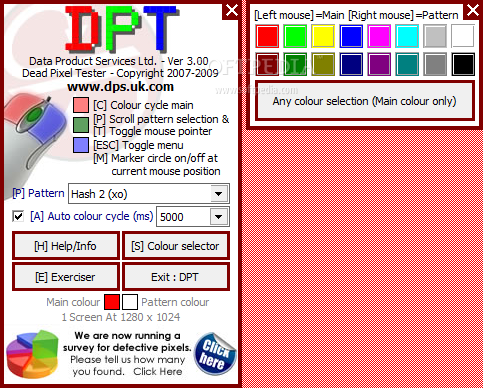
Task: Click '[ESC] Toggle menu' text
Action: pos(138,145)
